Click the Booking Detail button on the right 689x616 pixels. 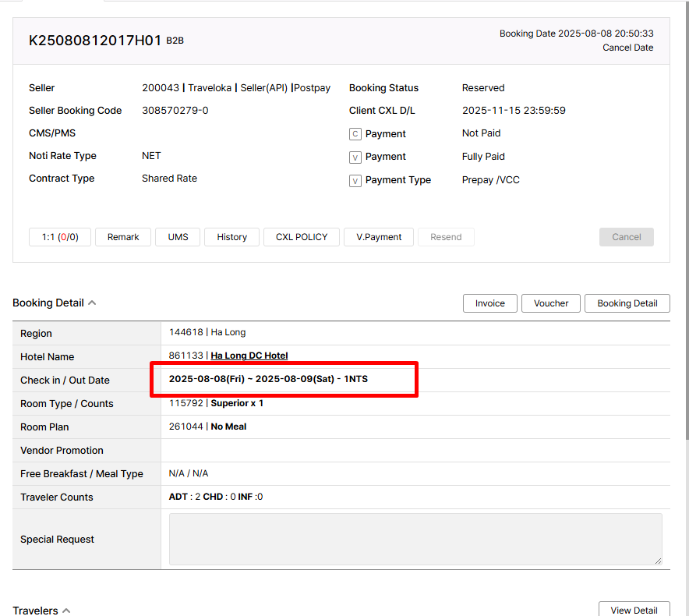click(x=627, y=303)
